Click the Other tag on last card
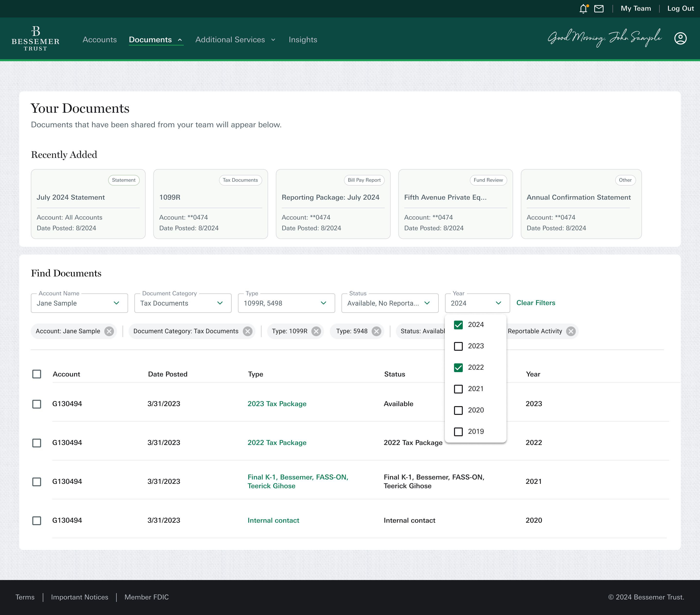This screenshot has width=700, height=615. tap(625, 180)
